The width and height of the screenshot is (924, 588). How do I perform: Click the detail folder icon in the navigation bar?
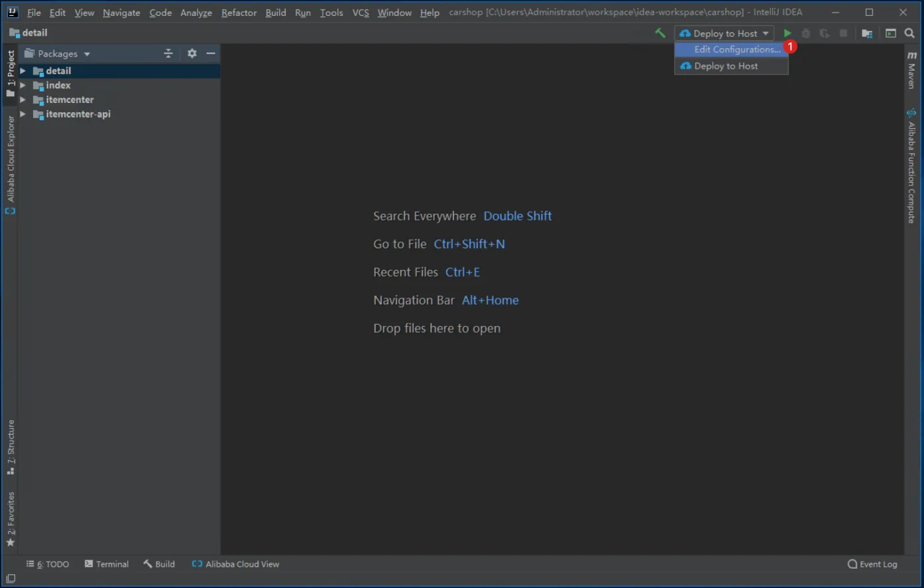coord(15,32)
